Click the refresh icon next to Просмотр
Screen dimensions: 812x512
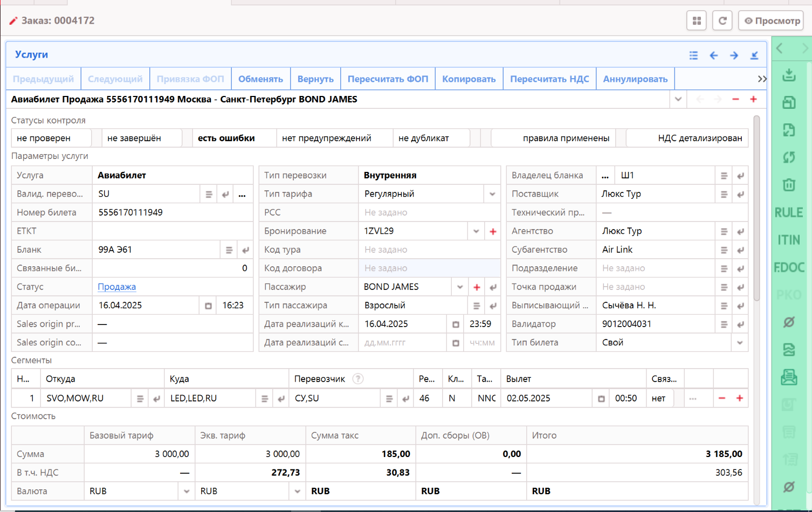point(722,21)
